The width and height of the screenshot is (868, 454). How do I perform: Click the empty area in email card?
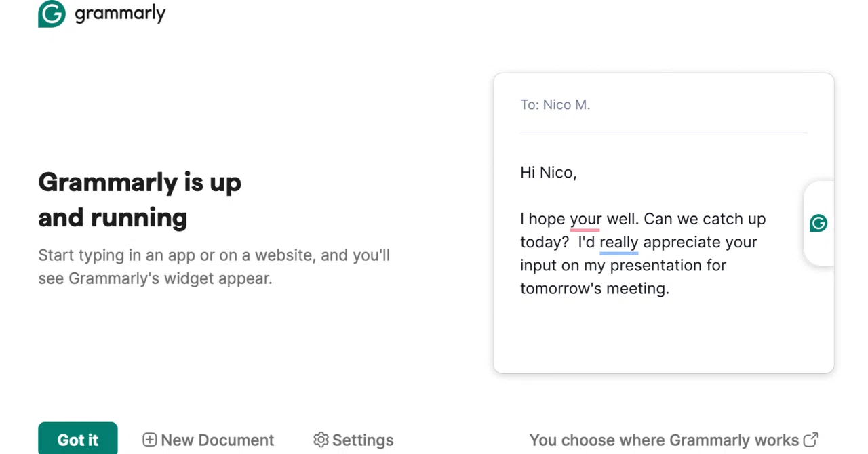[663, 335]
